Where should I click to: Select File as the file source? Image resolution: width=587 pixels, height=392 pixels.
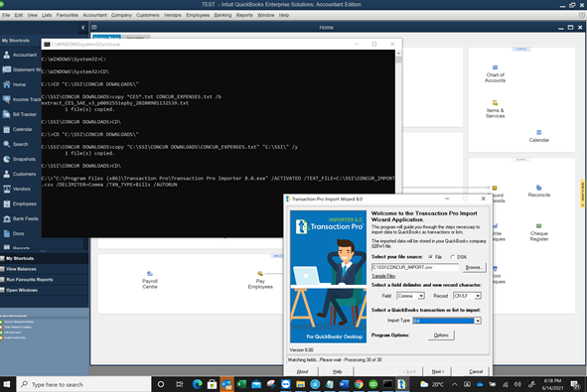point(430,257)
